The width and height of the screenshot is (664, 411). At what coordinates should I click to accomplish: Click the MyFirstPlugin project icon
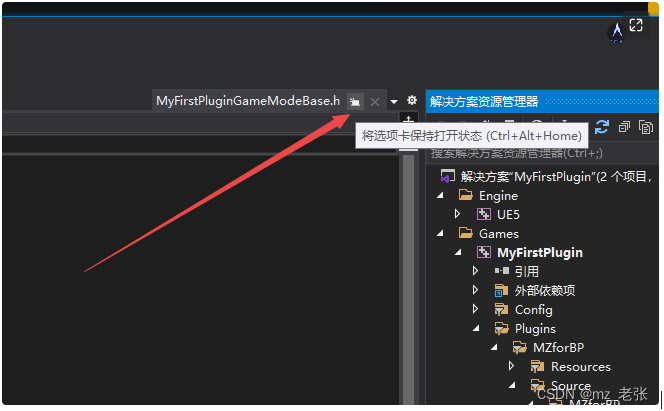[484, 252]
